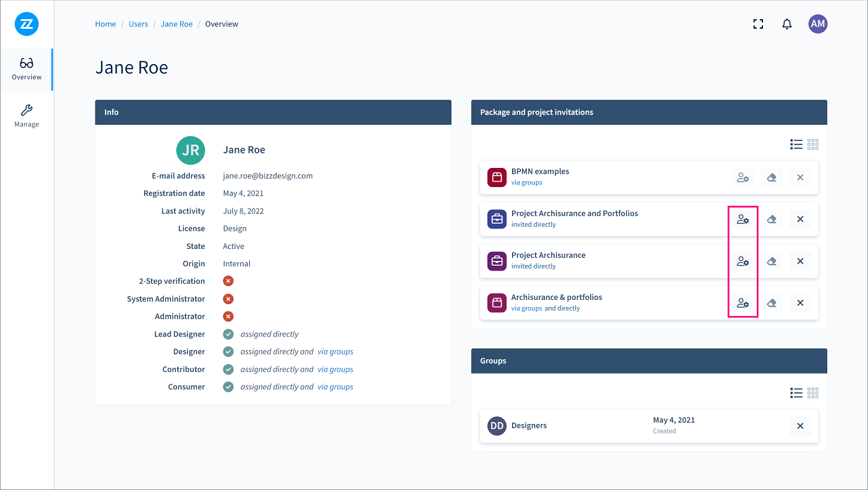Click Designer green check status

228,352
